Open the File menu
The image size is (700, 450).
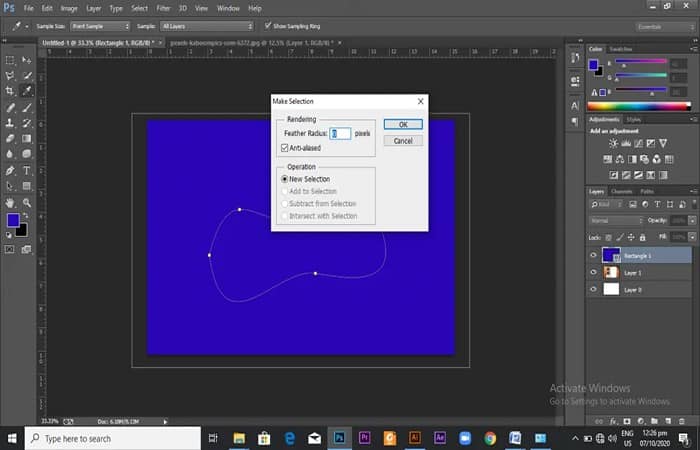[x=29, y=8]
